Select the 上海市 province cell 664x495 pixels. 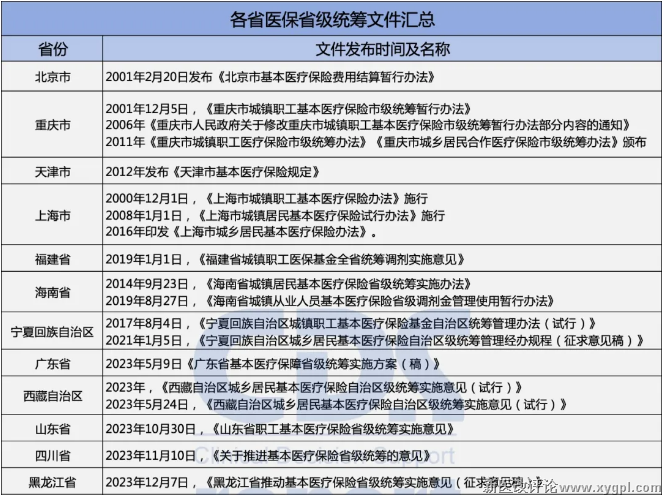pyautogui.click(x=52, y=215)
